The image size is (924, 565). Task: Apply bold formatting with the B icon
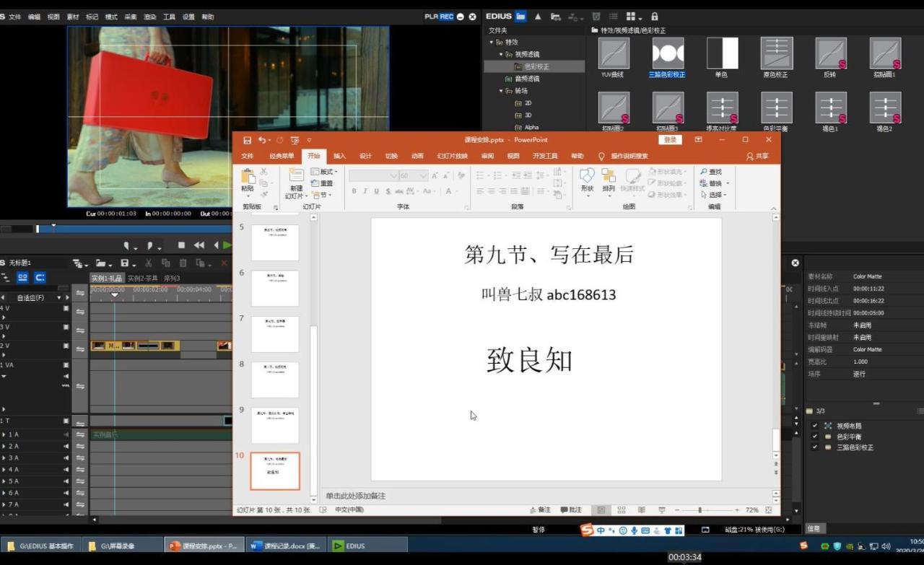(354, 191)
